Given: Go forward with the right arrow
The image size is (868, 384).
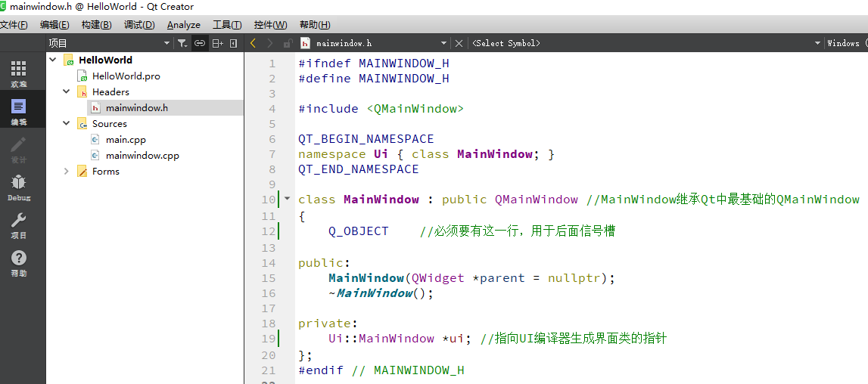Looking at the screenshot, I should coord(269,43).
